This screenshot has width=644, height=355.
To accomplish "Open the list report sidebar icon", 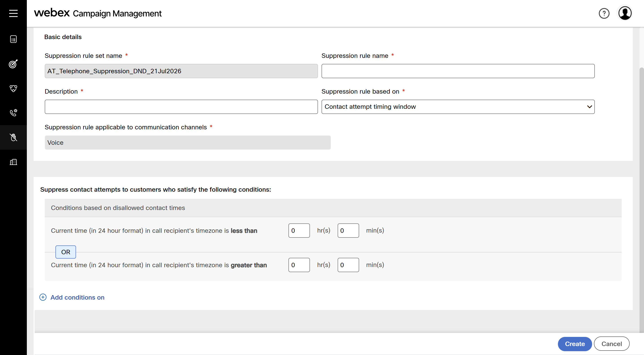I will pos(13,39).
